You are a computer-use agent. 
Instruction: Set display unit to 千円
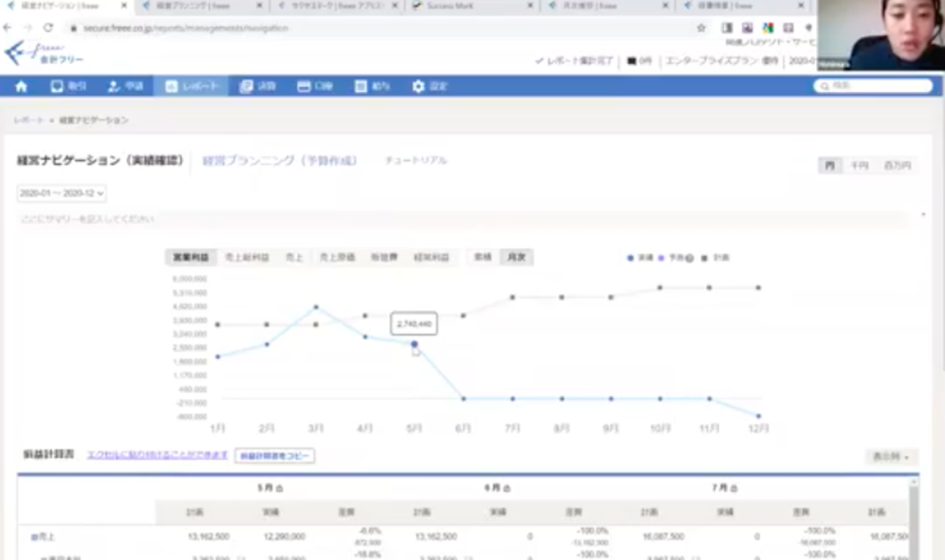(860, 165)
